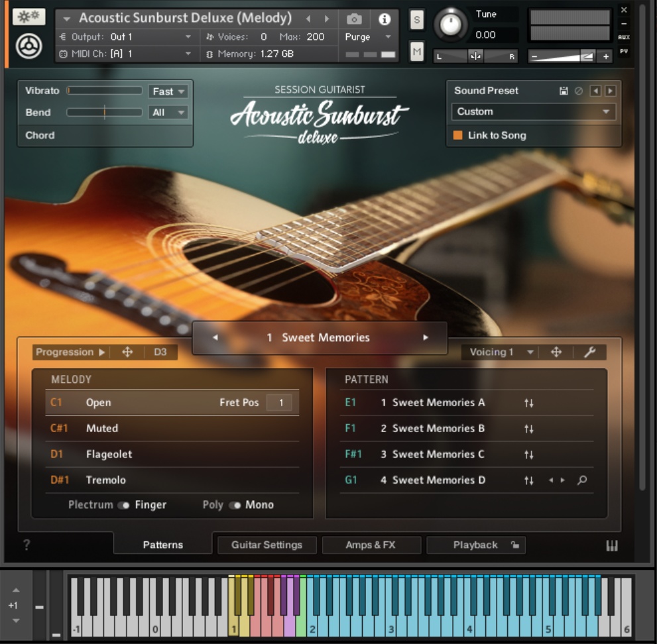The height and width of the screenshot is (644, 657).
Task: Select the next song pattern arrow
Action: 426,337
